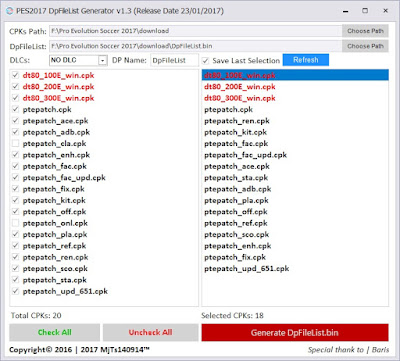Viewport: 400px width, 361px height.
Task: Click the app icon in the title bar
Action: [x=10, y=11]
